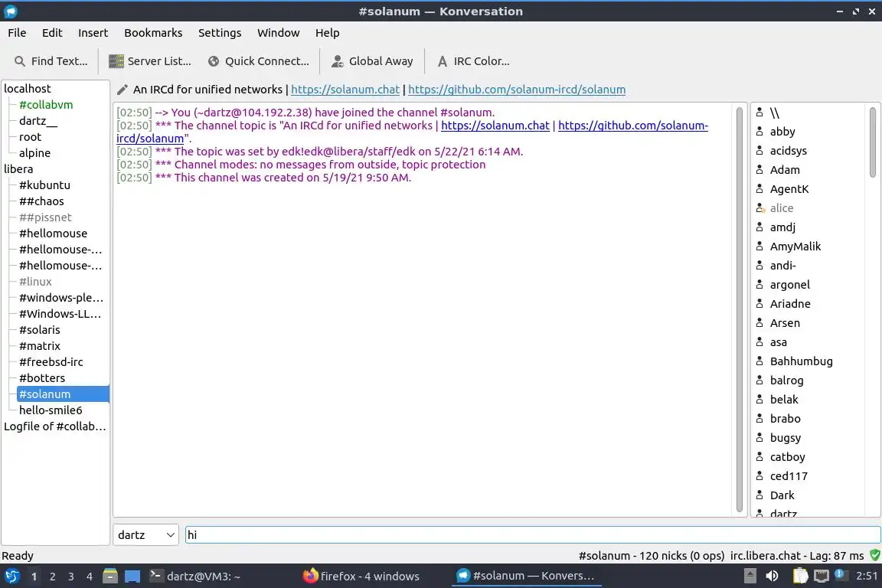The image size is (882, 588).
Task: Click the Find Text magnifier icon
Action: click(x=20, y=61)
